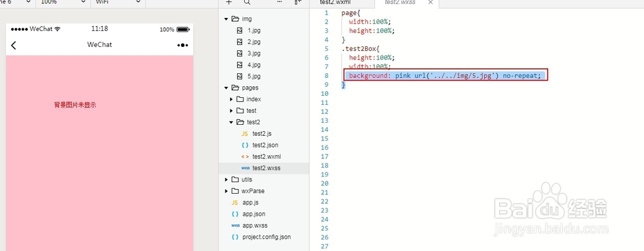Switch to the test2.wxss editor tab

(400, 2)
